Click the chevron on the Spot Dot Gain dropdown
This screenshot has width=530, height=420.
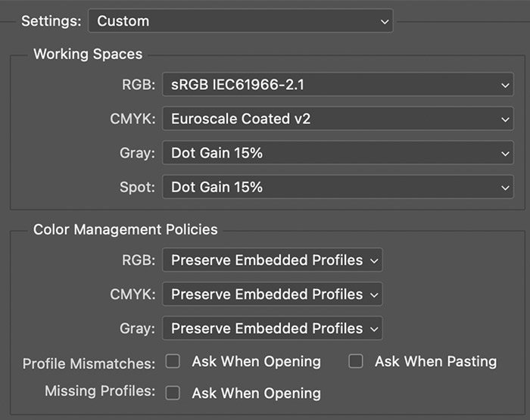point(505,186)
